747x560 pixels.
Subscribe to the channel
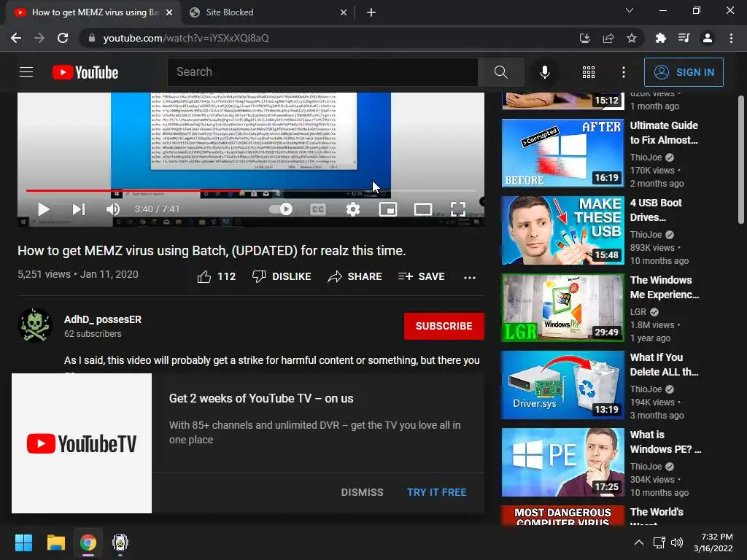click(x=444, y=326)
